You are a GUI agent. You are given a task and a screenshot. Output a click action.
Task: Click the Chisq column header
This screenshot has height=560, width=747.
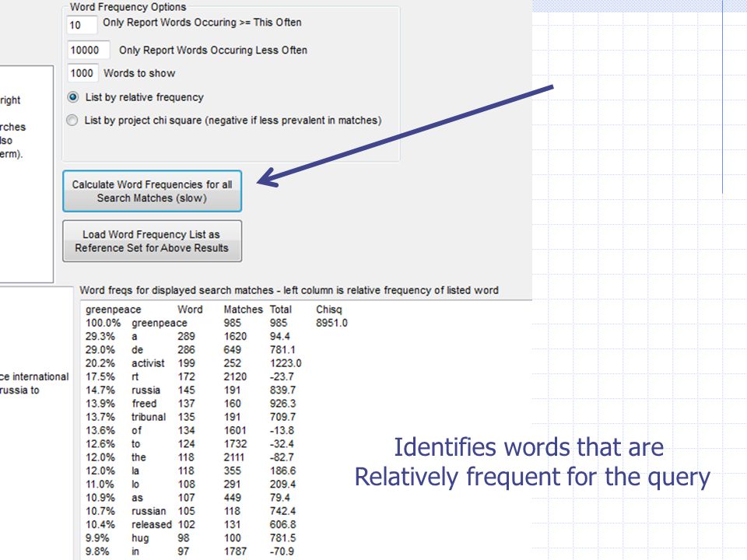pyautogui.click(x=328, y=310)
